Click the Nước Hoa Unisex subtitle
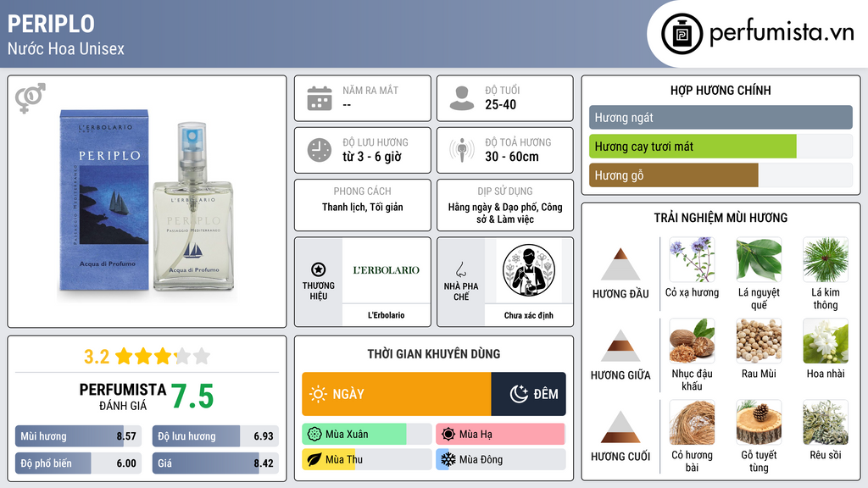 [66, 48]
